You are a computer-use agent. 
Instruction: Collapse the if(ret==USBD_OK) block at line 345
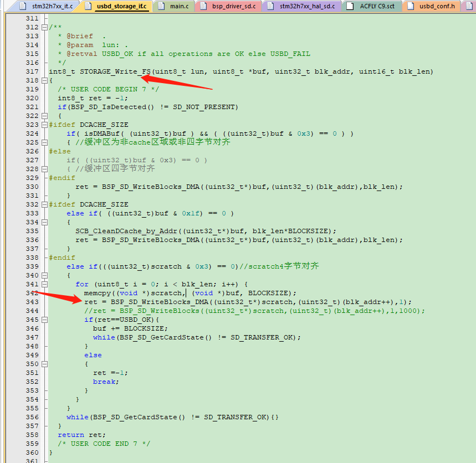45,320
